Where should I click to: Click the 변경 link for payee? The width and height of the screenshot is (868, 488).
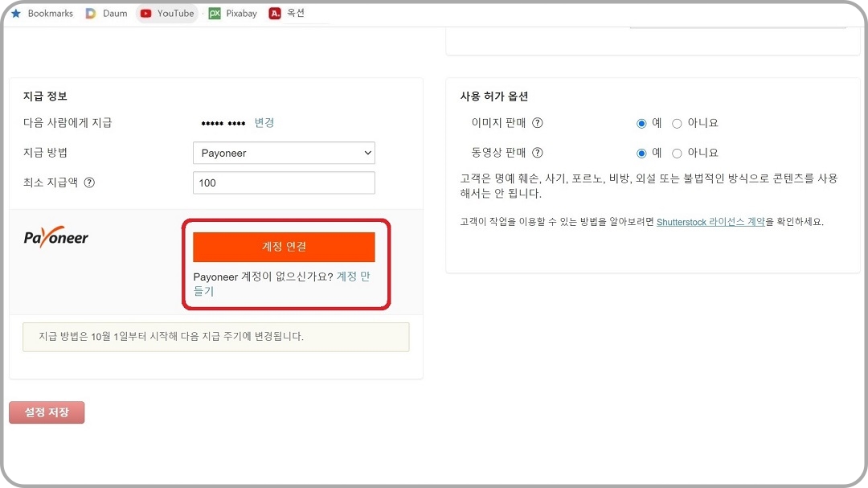coord(264,122)
